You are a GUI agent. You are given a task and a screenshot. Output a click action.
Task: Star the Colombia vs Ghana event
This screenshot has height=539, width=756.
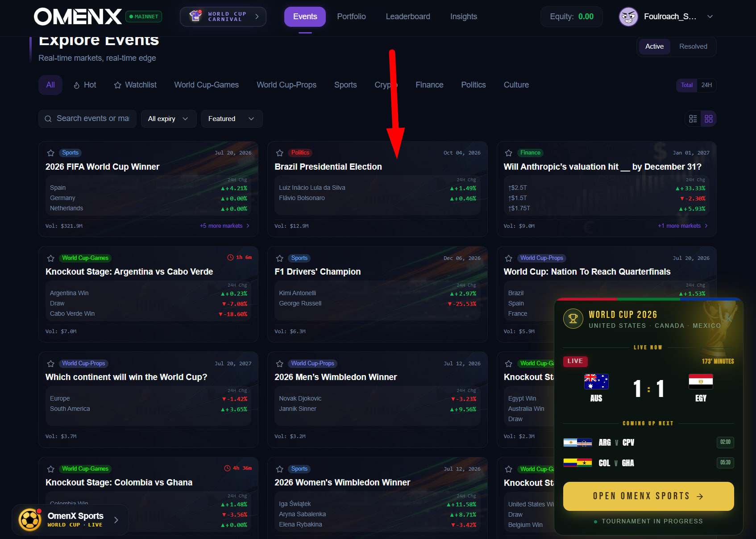click(x=51, y=469)
